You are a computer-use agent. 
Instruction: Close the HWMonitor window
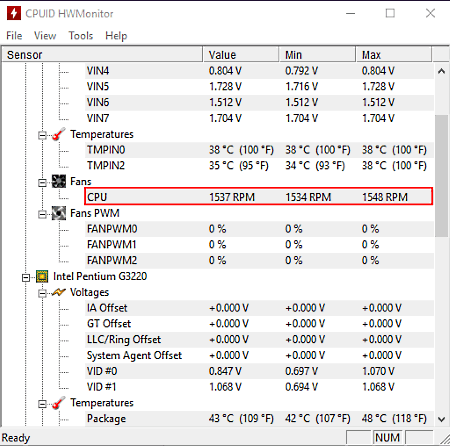(x=430, y=13)
